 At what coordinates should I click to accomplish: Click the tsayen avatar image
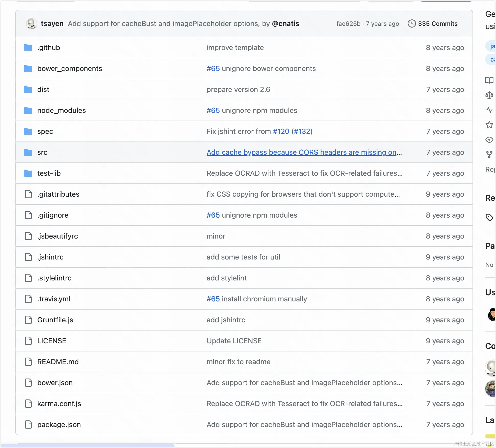click(x=31, y=23)
